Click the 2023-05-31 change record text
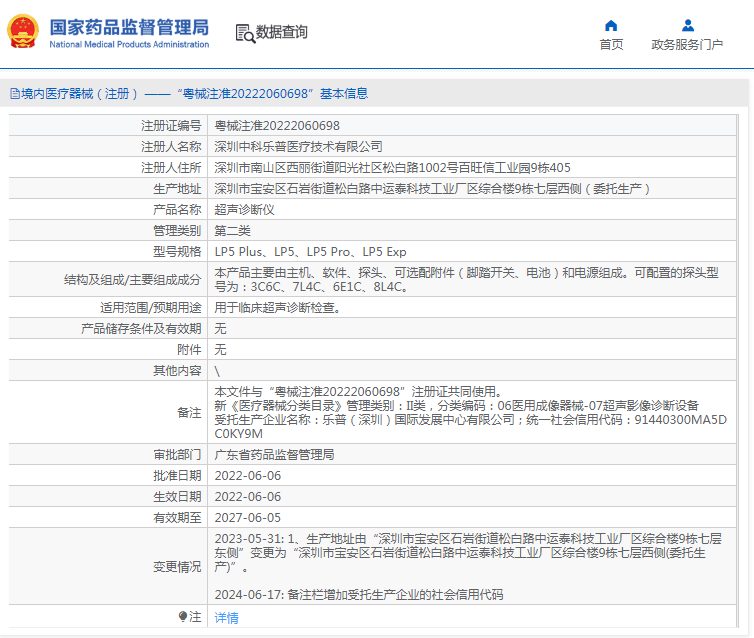The image size is (754, 638). (468, 553)
